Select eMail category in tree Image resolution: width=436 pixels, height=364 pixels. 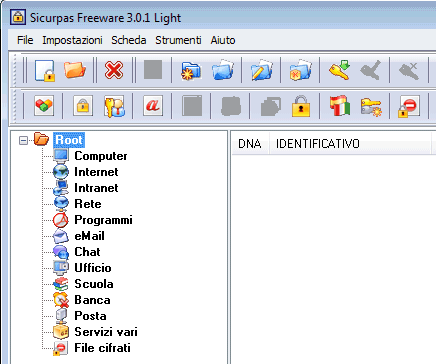click(89, 236)
